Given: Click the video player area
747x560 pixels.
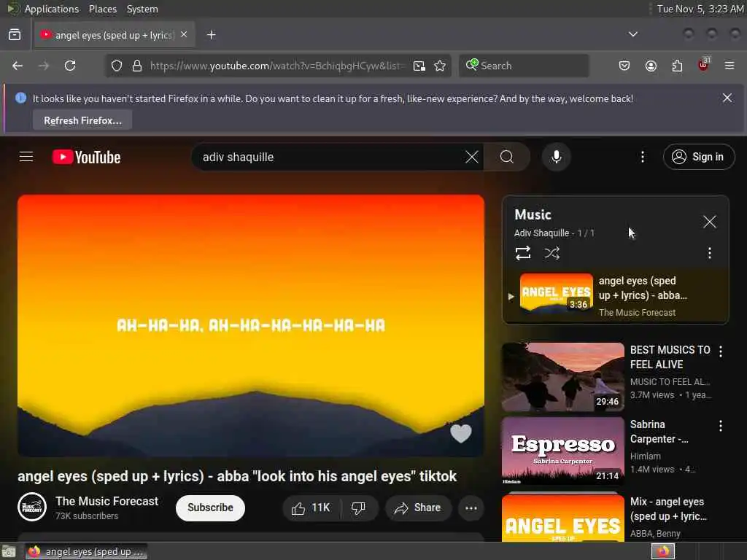Looking at the screenshot, I should click(251, 325).
